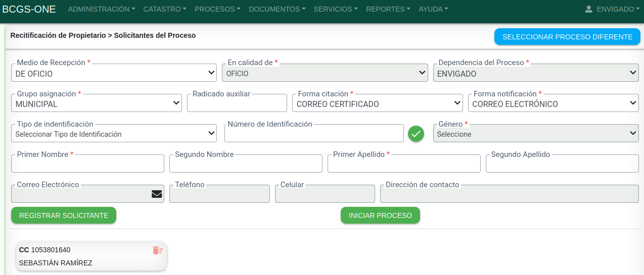Open Tipo de indentificación dropdown
644x275 pixels.
[x=114, y=134]
